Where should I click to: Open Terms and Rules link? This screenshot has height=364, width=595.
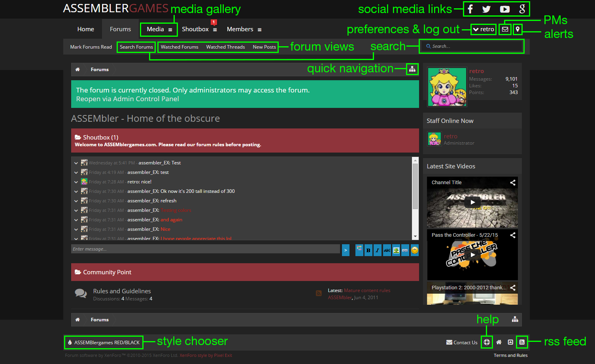(510, 355)
